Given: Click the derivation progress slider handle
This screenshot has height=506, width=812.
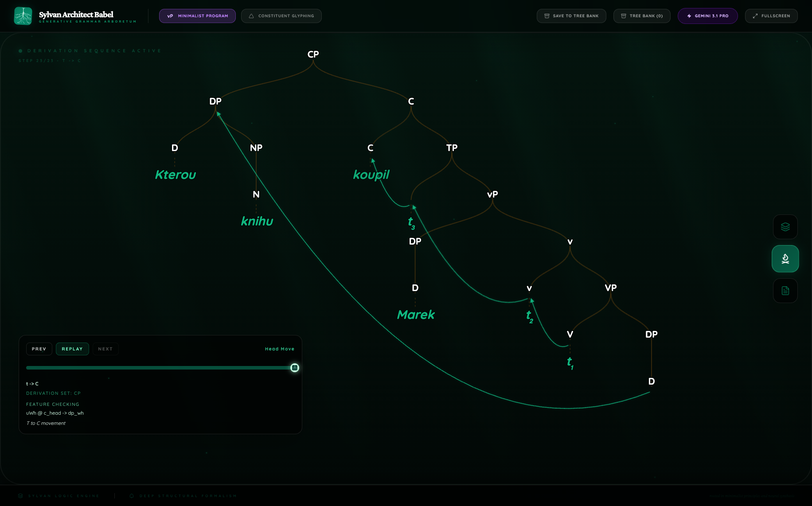Looking at the screenshot, I should (295, 368).
